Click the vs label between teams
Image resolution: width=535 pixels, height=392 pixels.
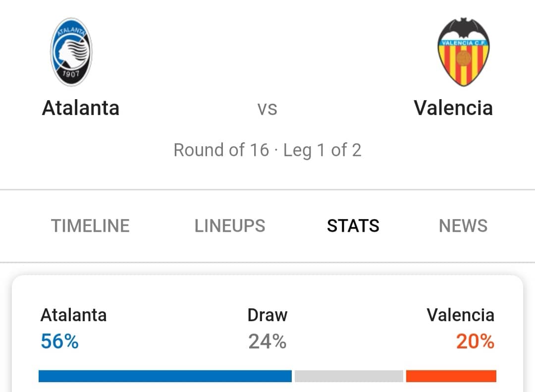(x=267, y=109)
